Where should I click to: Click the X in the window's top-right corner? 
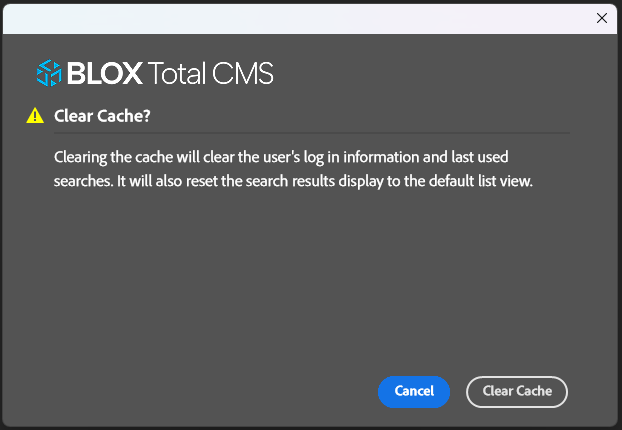coord(601,18)
